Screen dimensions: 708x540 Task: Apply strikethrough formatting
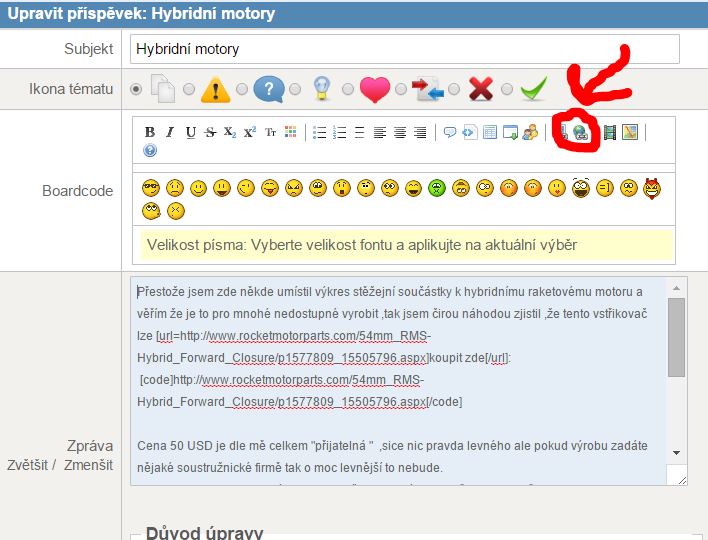click(x=210, y=132)
